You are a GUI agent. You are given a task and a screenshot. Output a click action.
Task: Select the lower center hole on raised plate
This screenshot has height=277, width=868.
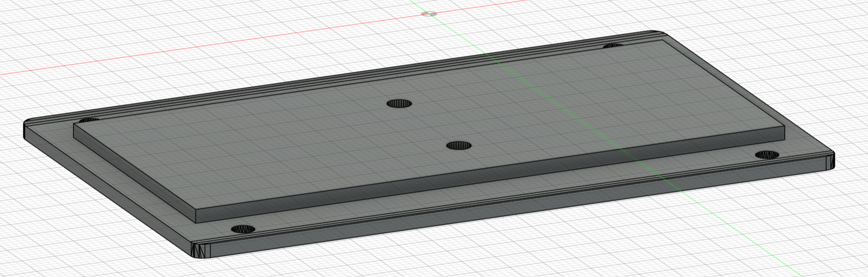(x=459, y=146)
